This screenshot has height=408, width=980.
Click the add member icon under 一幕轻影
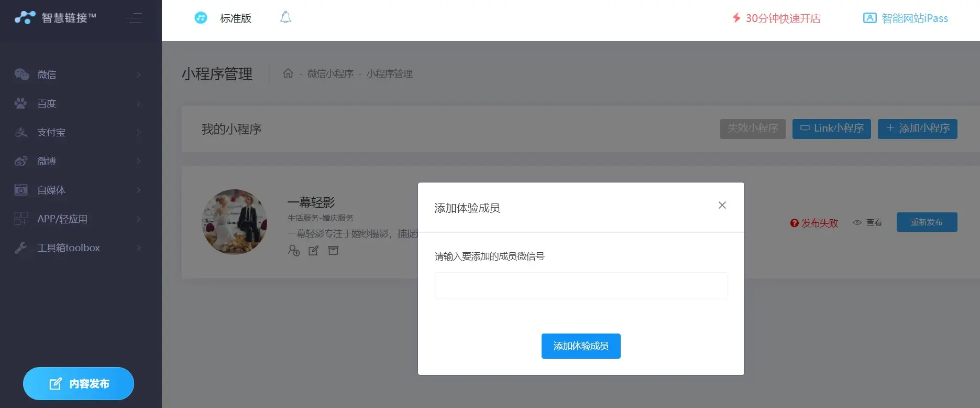point(294,251)
